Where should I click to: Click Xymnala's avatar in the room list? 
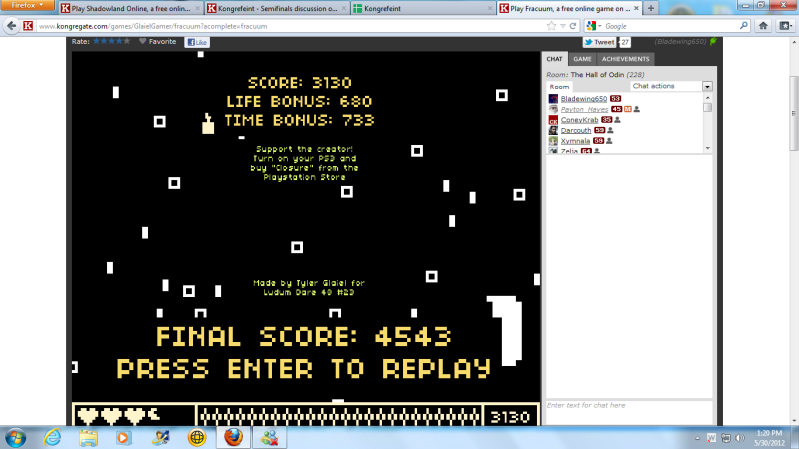[x=553, y=141]
